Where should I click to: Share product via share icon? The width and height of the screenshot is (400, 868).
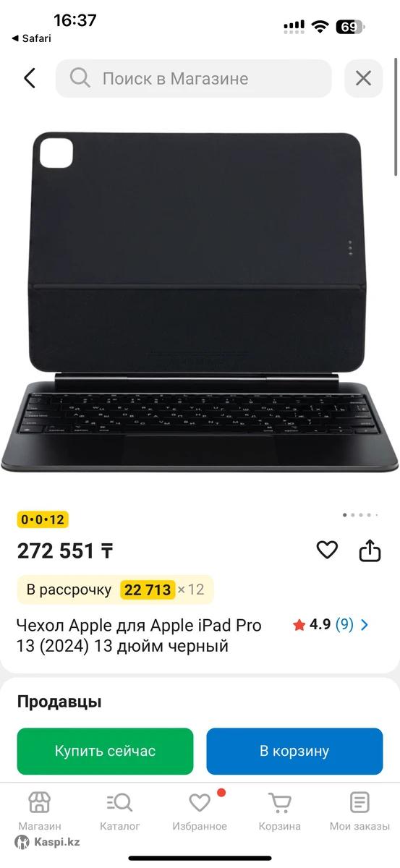click(x=370, y=550)
